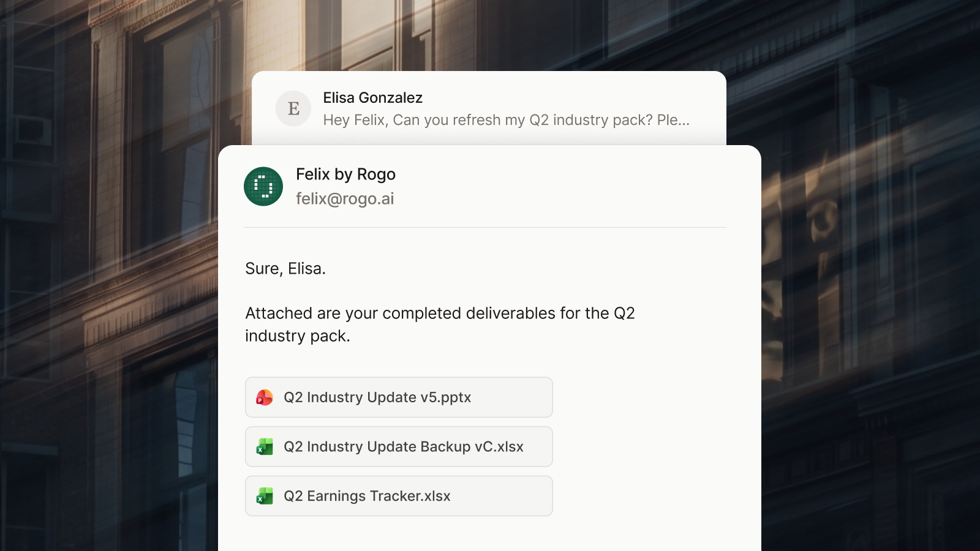Click the Felix by Rogo sender name
980x551 pixels.
(345, 174)
